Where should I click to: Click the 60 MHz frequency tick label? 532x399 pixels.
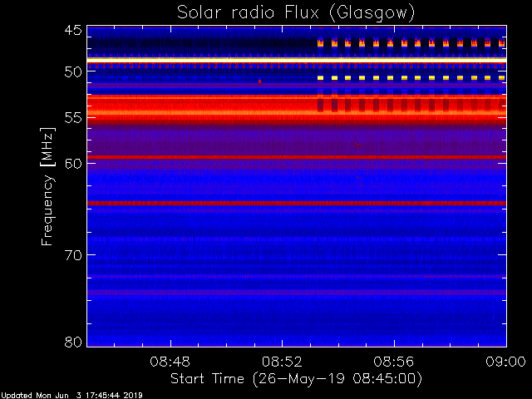click(73, 163)
